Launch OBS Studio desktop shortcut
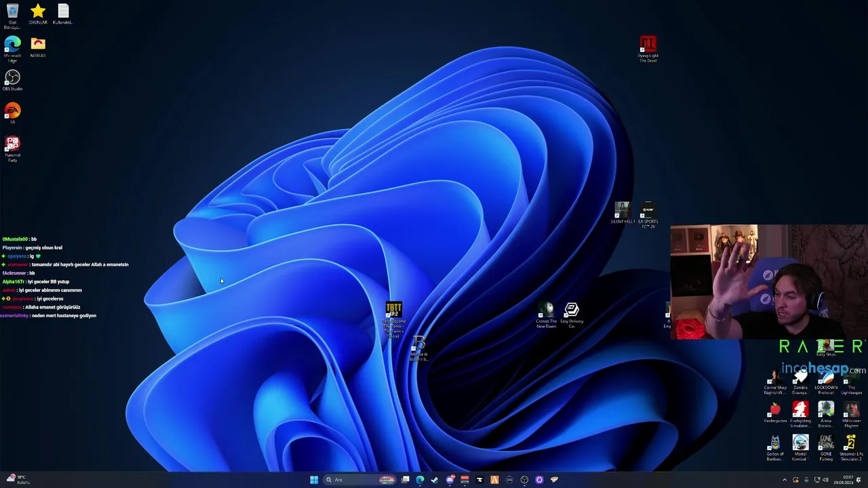Viewport: 868px width, 488px height. click(12, 81)
